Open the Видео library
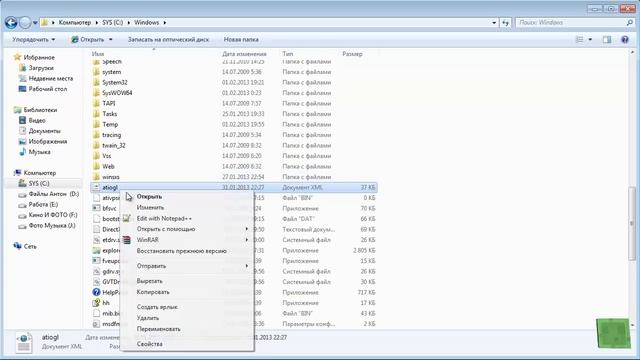The height and width of the screenshot is (360, 640). [32, 120]
